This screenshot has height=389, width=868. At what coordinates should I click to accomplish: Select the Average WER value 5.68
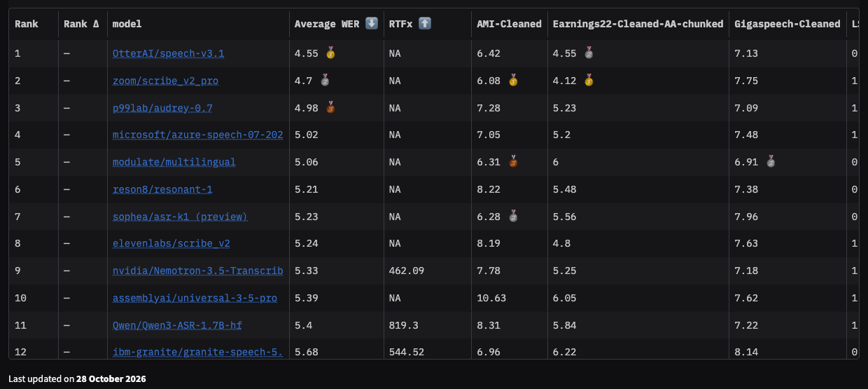point(307,353)
